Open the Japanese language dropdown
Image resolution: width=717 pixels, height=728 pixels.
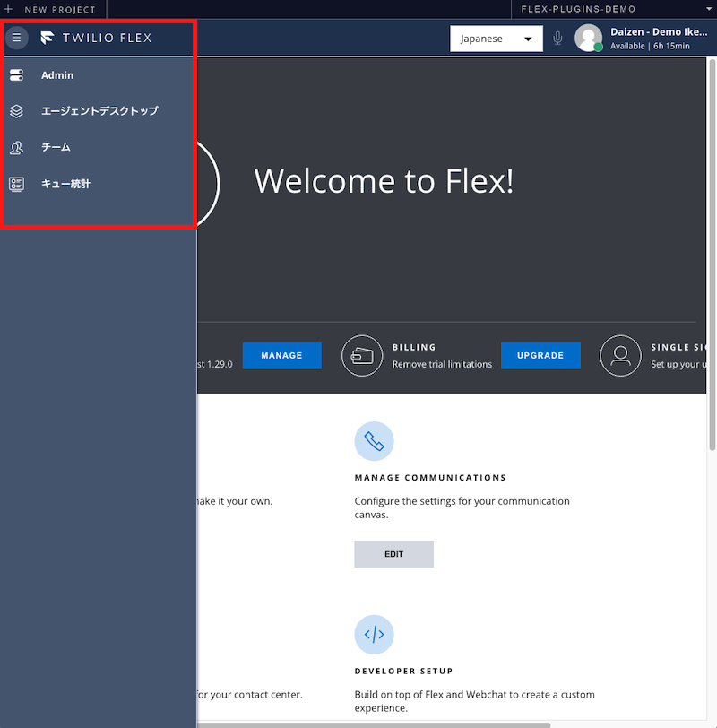[497, 39]
